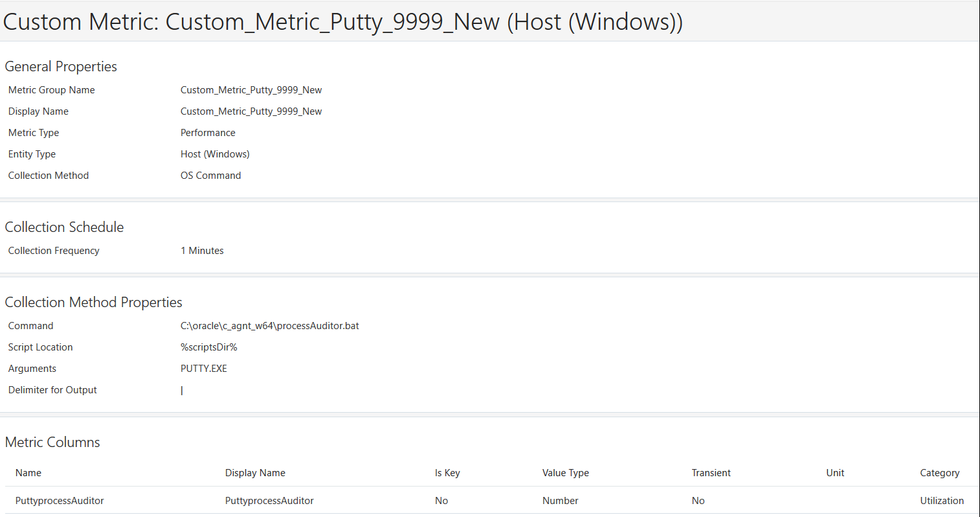
Task: Click the Metric Columns section heading
Action: pos(52,442)
